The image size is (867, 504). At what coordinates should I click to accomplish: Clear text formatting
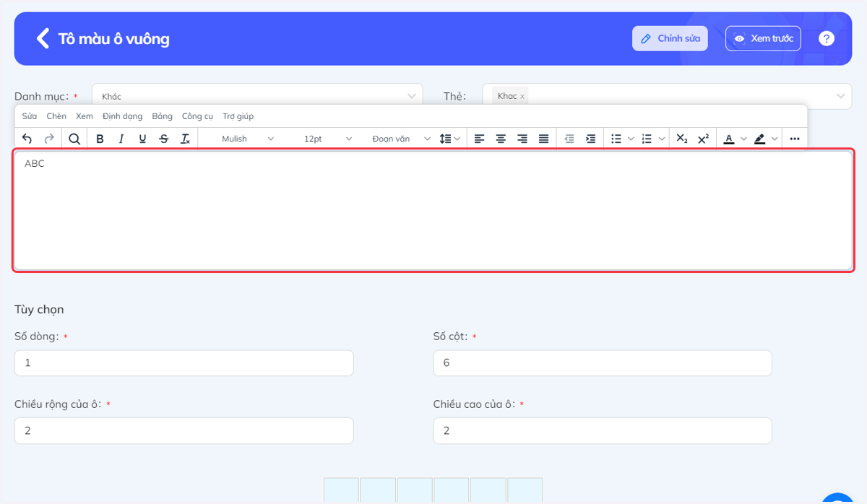point(185,139)
